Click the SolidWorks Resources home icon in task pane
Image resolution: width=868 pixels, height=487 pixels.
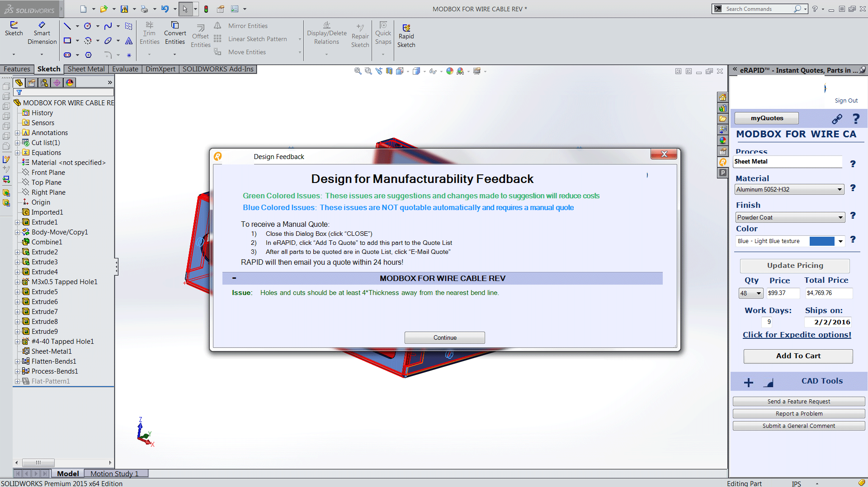coord(723,98)
